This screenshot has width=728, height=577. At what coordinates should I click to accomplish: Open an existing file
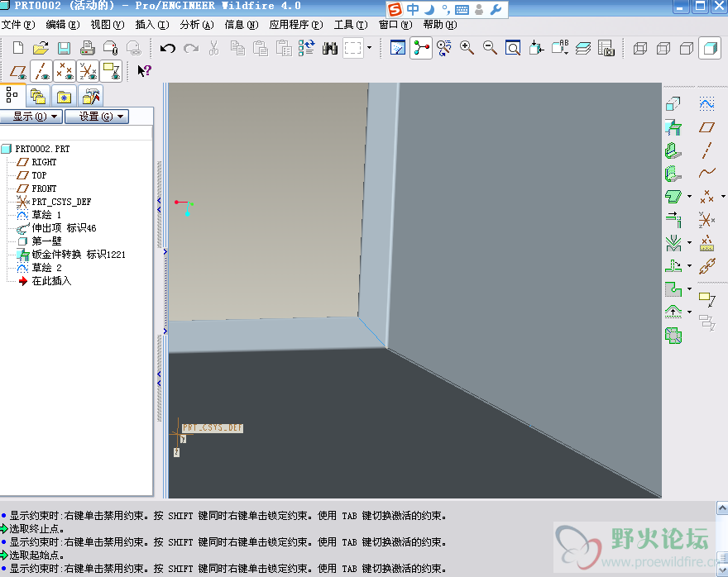pos(41,48)
